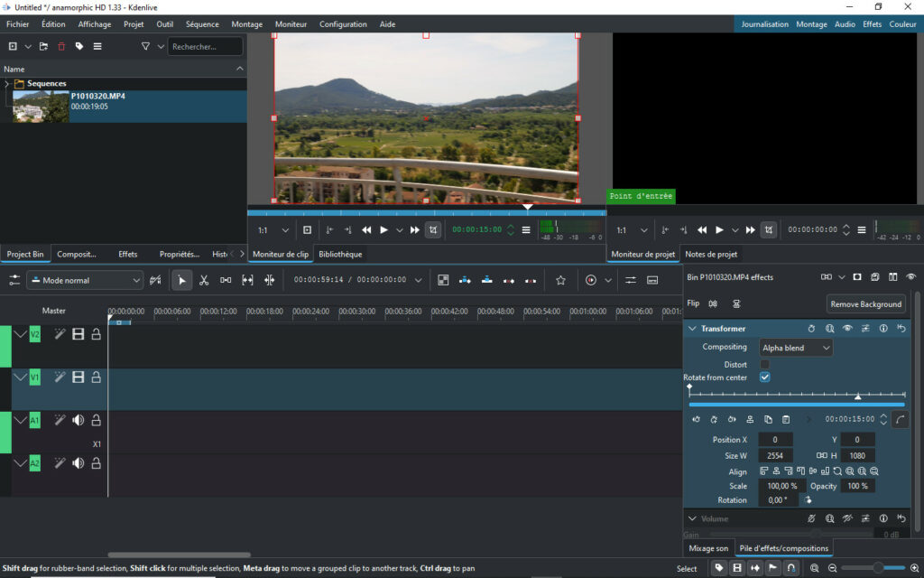Switch to Journalisation workspace layout
924x578 pixels.
click(764, 24)
